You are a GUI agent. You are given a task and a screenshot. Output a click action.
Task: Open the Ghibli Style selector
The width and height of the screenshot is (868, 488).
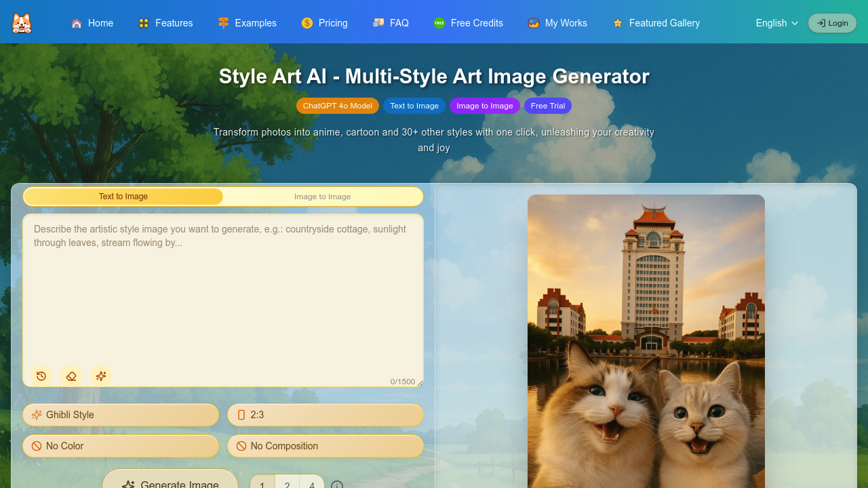121,415
